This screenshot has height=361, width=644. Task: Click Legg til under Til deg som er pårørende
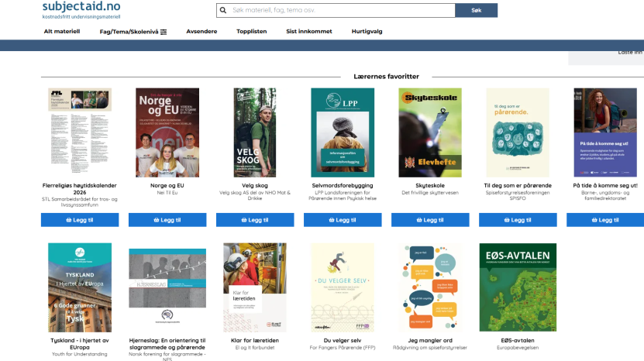517,220
